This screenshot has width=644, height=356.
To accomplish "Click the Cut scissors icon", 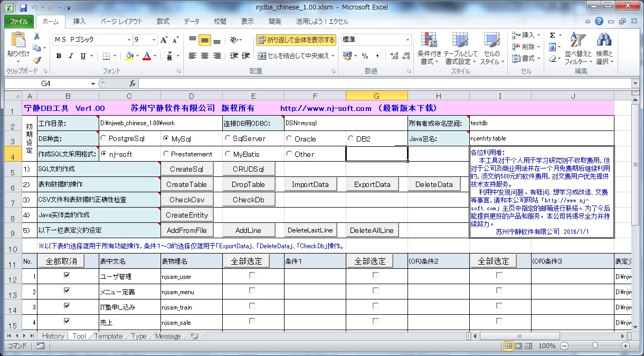I will [x=37, y=36].
